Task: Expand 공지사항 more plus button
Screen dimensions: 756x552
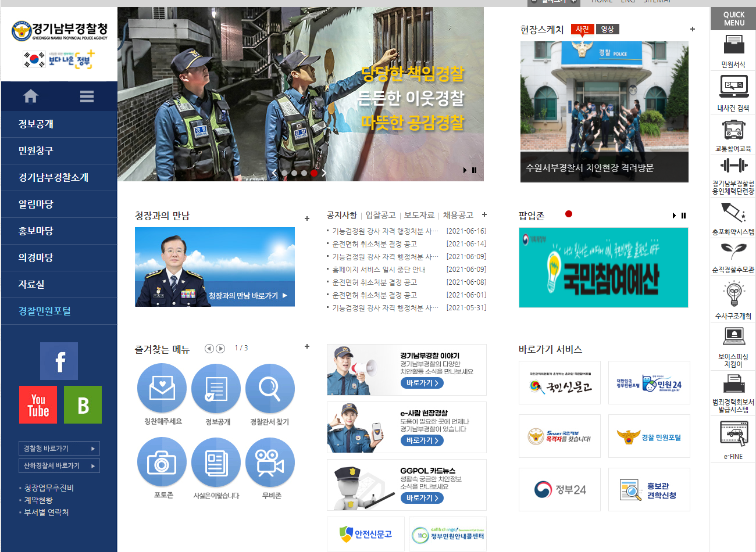Action: [x=484, y=214]
